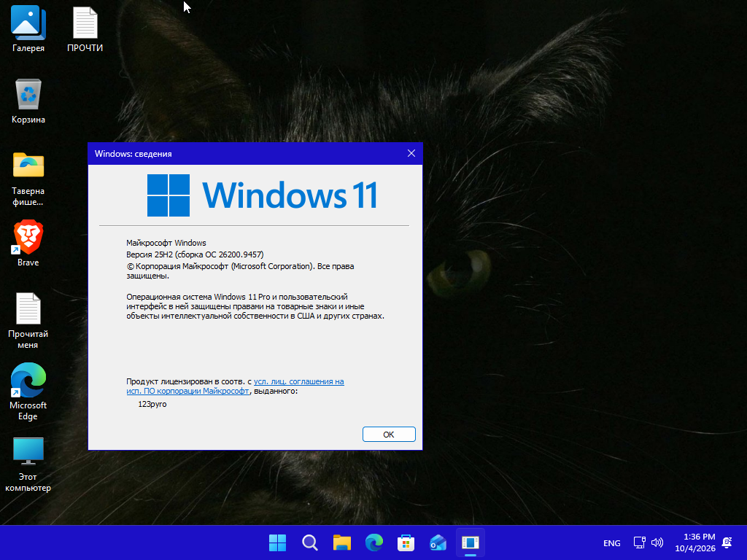Click the licensee name 123pyro
Viewport: 747px width, 560px height.
[152, 404]
